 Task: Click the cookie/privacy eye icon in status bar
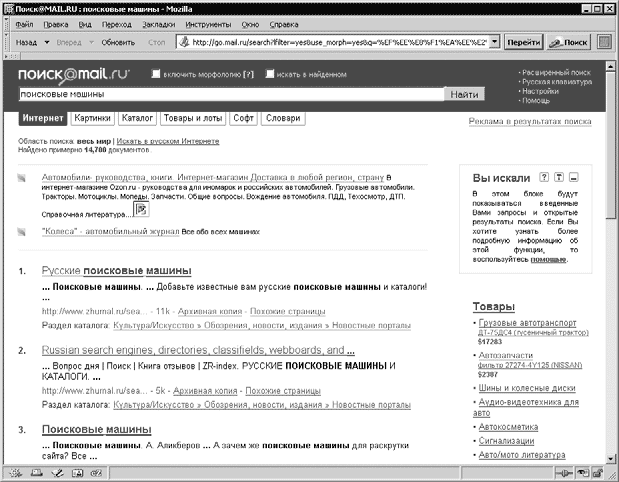(582, 473)
